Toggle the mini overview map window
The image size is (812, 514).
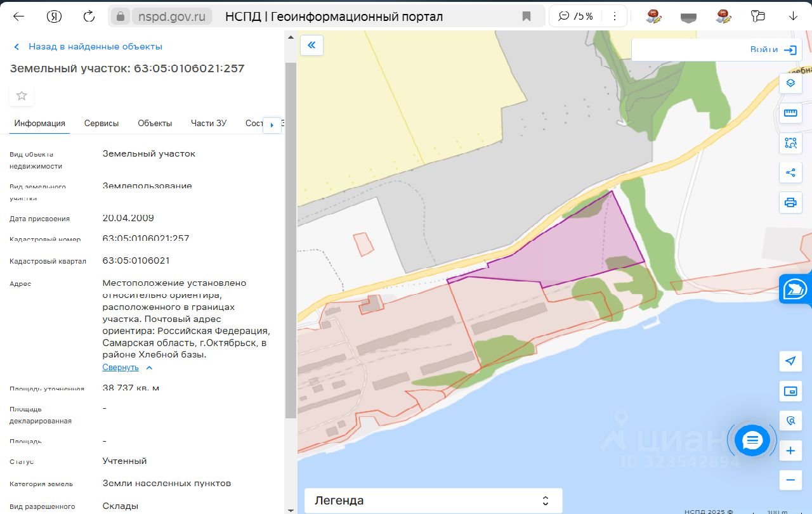(x=790, y=391)
